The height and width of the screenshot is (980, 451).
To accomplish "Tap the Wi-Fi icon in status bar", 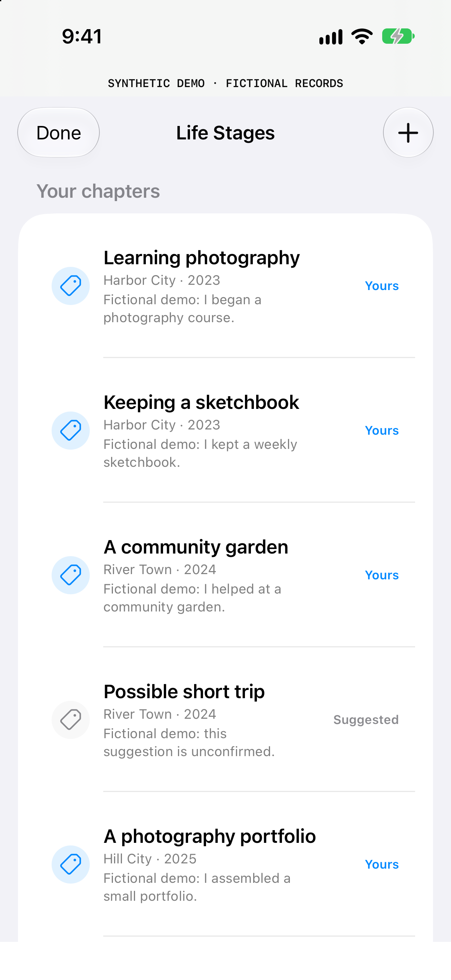I will 362,37.
